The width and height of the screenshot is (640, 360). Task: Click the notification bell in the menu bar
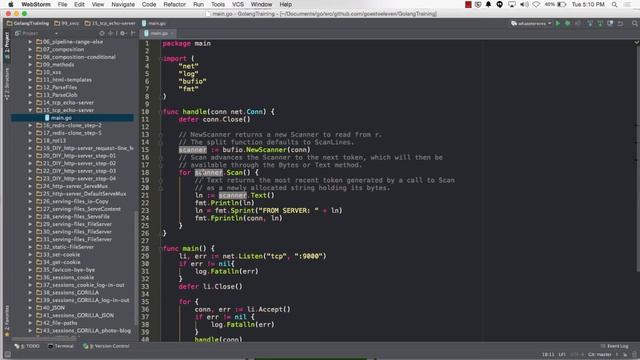click(489, 4)
